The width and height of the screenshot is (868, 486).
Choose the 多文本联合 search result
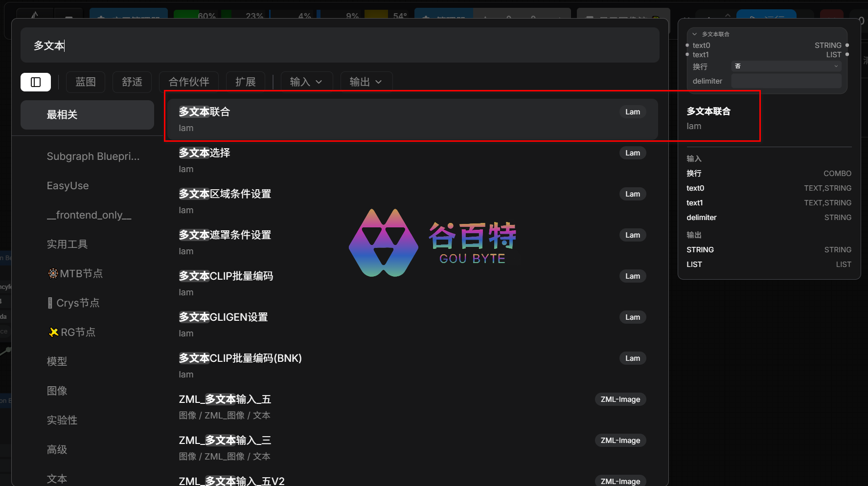pos(412,119)
